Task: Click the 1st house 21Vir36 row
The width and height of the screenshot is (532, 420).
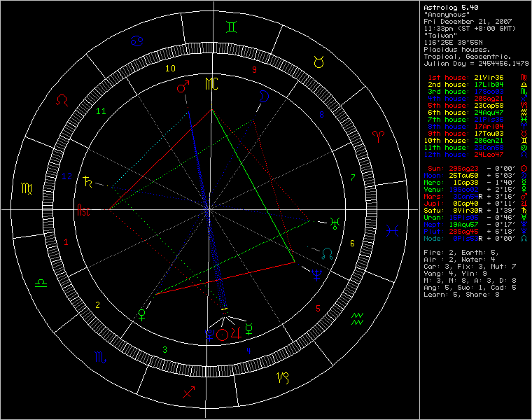Action: [476, 78]
